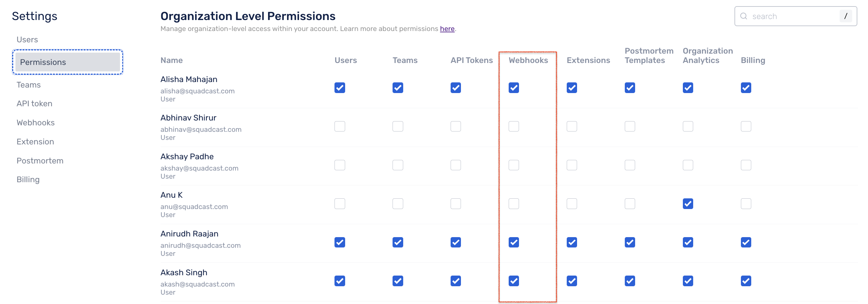Enable Teams permission for Akshay Padhe

click(x=398, y=165)
